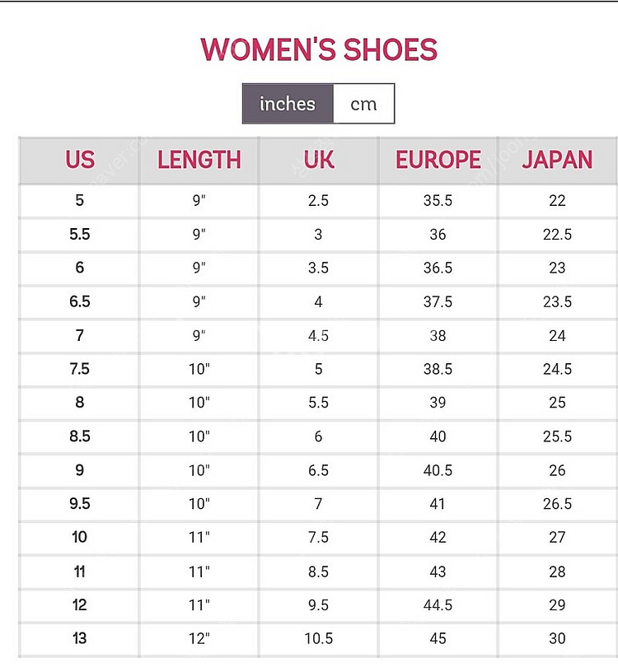The image size is (618, 672).
Task: Select US size 9.5 cell
Action: (79, 504)
